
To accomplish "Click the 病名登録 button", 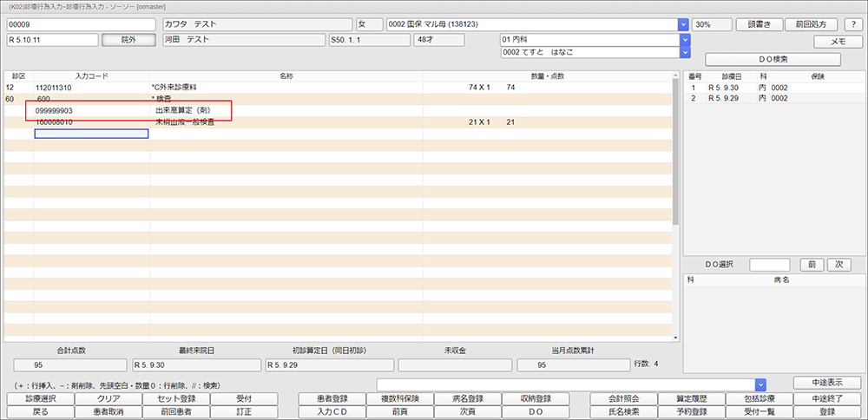I will [x=467, y=398].
